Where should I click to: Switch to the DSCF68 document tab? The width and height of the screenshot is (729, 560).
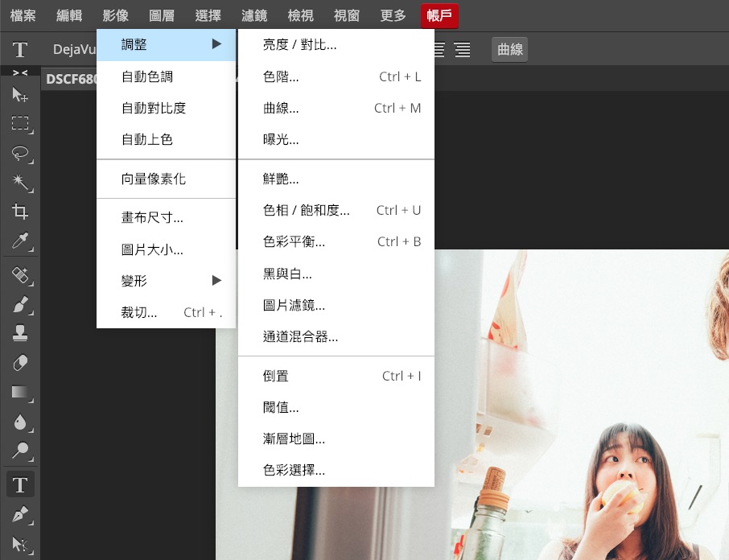(x=70, y=79)
